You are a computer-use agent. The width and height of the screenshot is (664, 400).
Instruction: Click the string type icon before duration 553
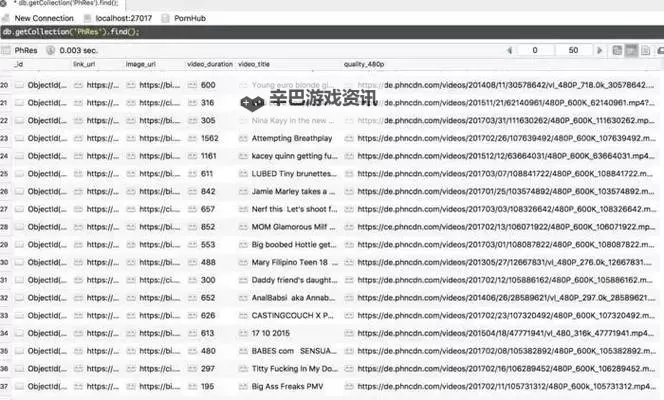[192, 245]
